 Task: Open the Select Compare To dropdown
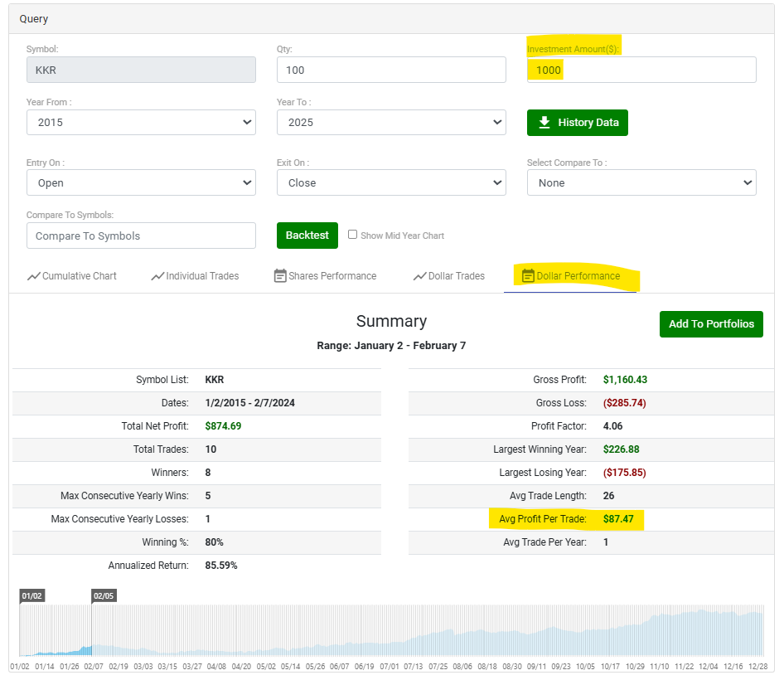click(x=641, y=182)
